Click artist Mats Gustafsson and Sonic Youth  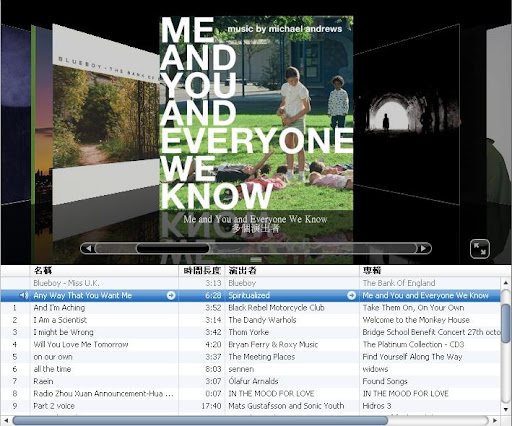tap(286, 406)
